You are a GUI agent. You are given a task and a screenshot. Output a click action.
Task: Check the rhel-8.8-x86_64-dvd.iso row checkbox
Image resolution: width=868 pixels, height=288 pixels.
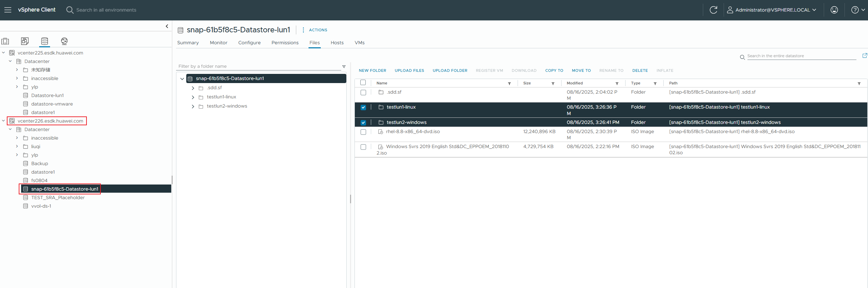click(363, 132)
